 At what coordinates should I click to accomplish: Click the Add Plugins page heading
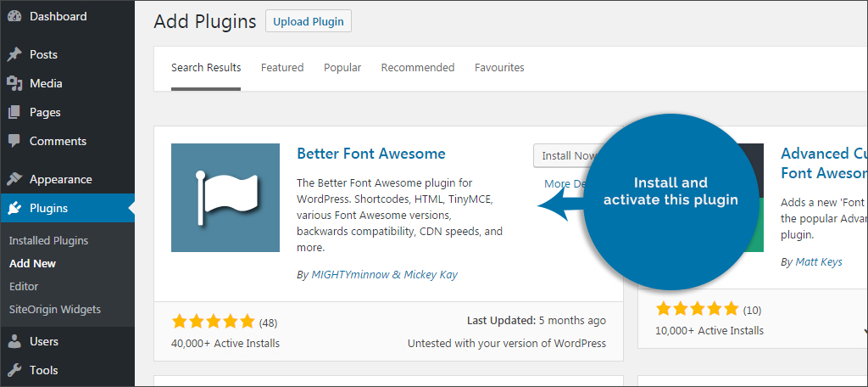pos(205,21)
